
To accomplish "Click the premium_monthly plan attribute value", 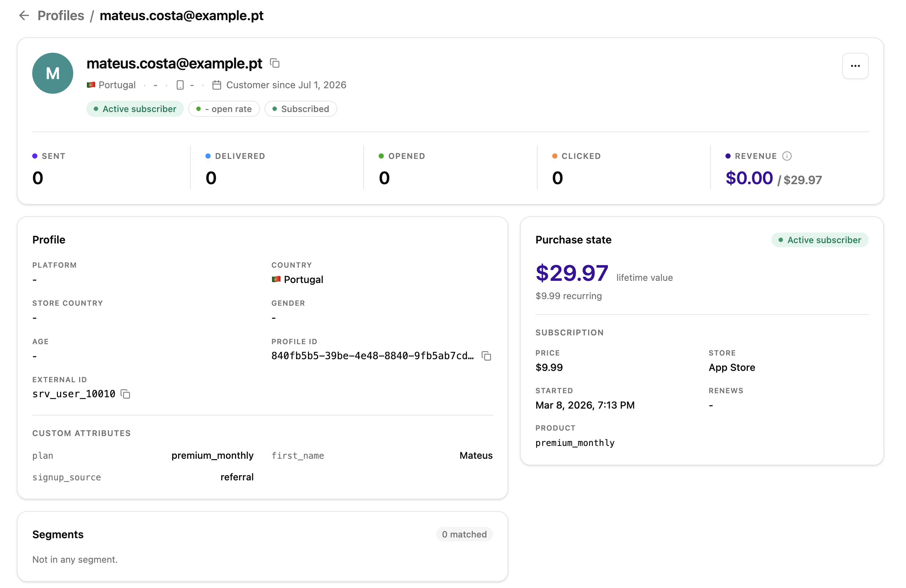I will point(212,455).
